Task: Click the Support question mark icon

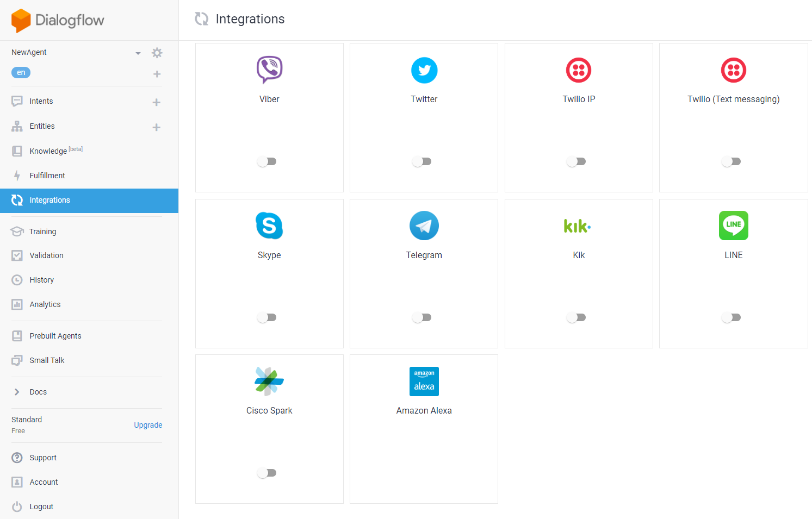Action: pyautogui.click(x=17, y=458)
